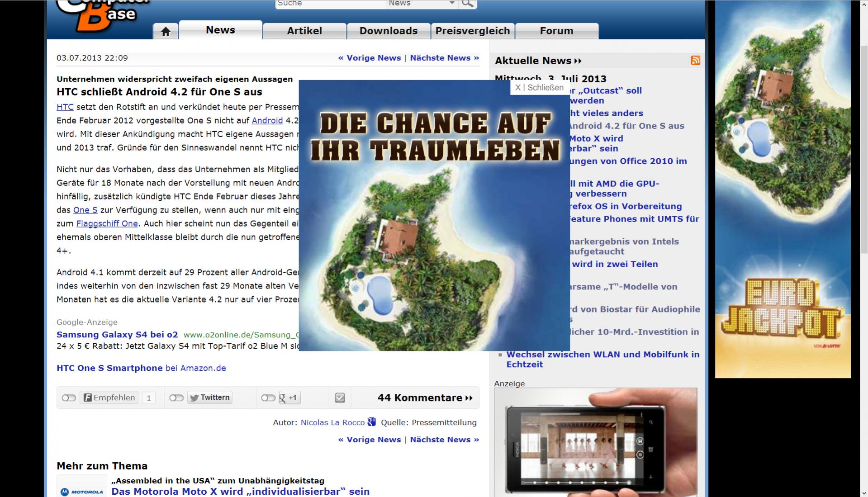Click the author badge icon beside Nicolas La Rocco

coord(372,422)
